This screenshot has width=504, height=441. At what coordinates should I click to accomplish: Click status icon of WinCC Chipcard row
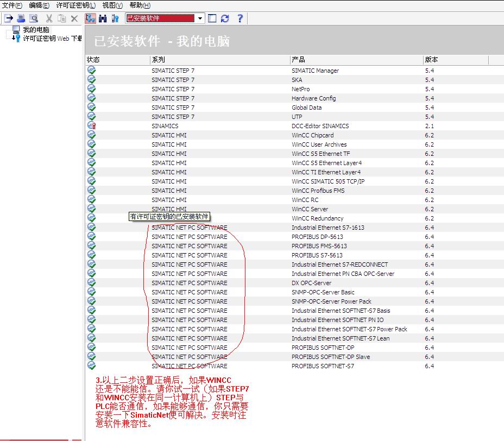pyautogui.click(x=92, y=135)
